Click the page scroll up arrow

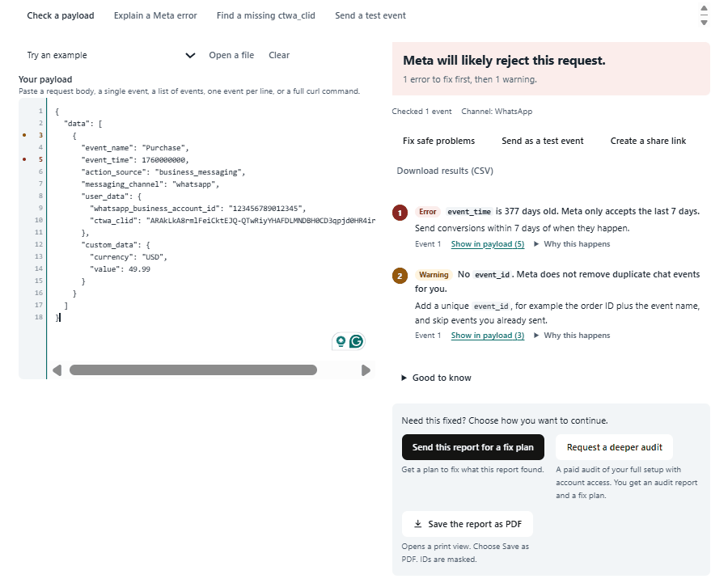point(704,8)
